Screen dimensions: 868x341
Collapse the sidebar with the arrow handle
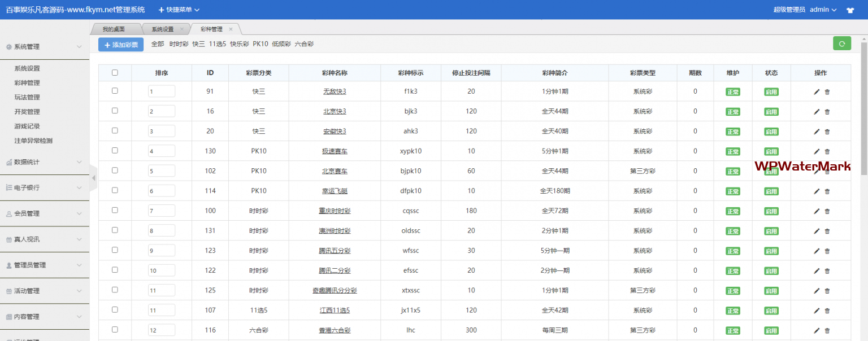(93, 178)
